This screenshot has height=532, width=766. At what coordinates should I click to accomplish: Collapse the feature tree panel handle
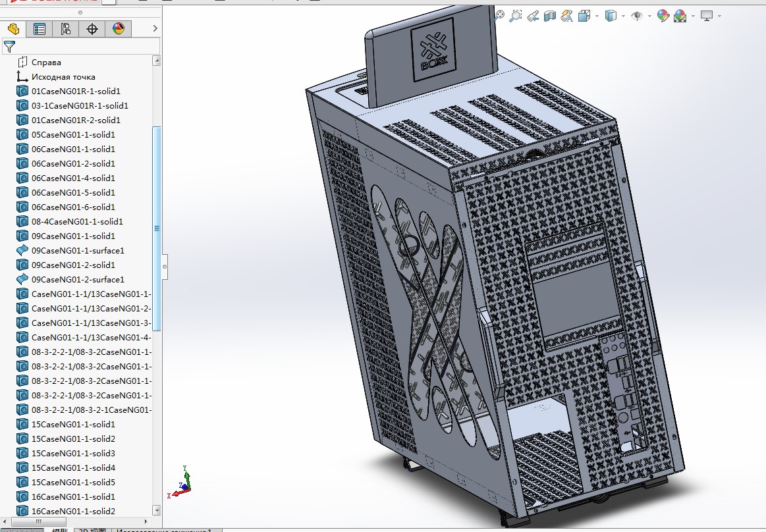pos(165,267)
